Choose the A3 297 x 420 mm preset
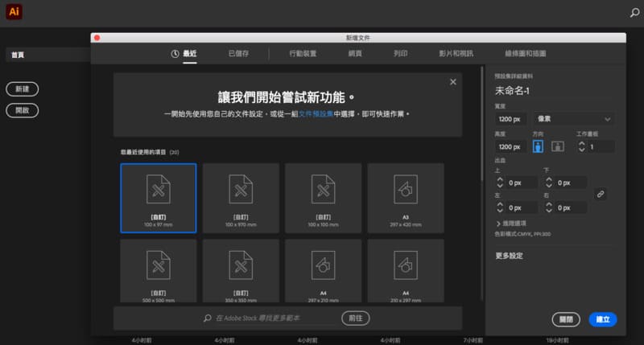644x345 pixels. click(x=406, y=198)
